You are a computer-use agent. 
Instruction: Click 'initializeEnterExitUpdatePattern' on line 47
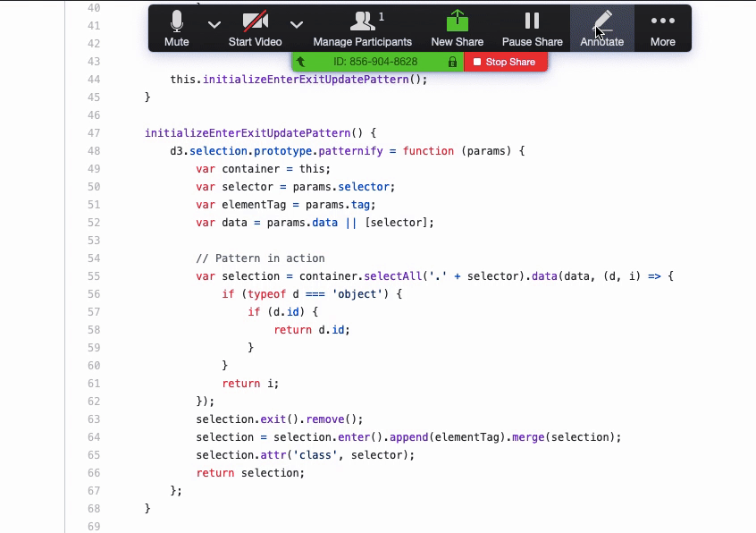248,133
